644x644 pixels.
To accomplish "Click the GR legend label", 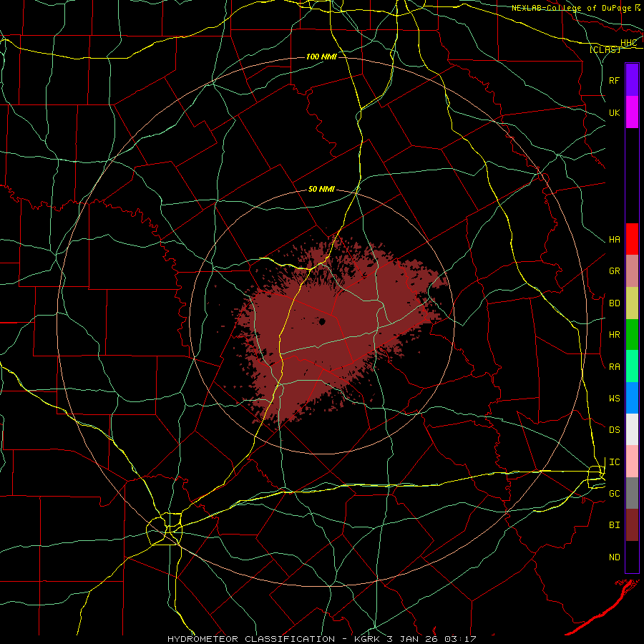I will coord(614,271).
